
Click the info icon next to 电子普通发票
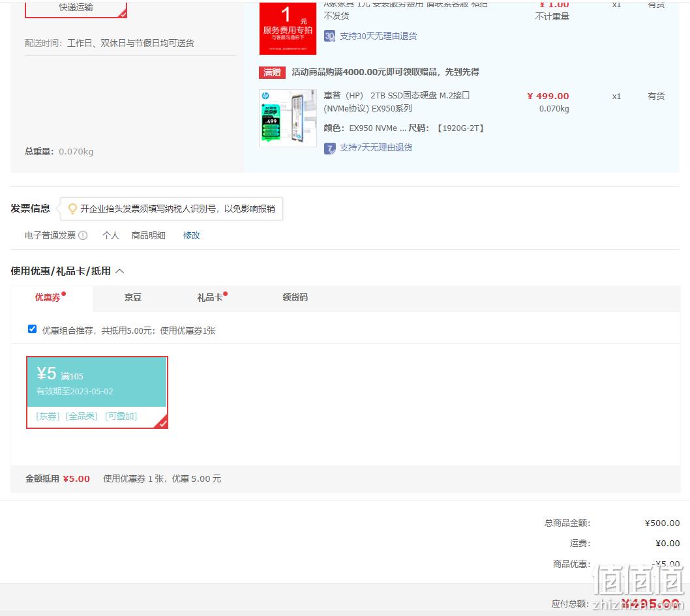click(83, 236)
